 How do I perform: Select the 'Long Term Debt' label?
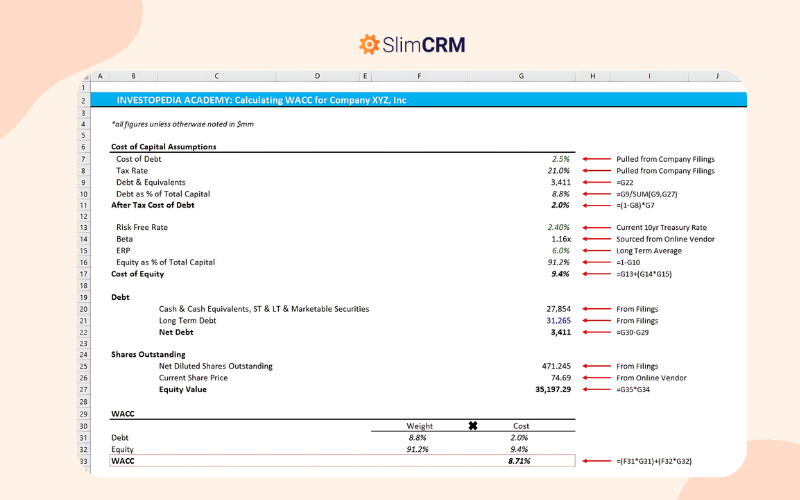pos(187,320)
